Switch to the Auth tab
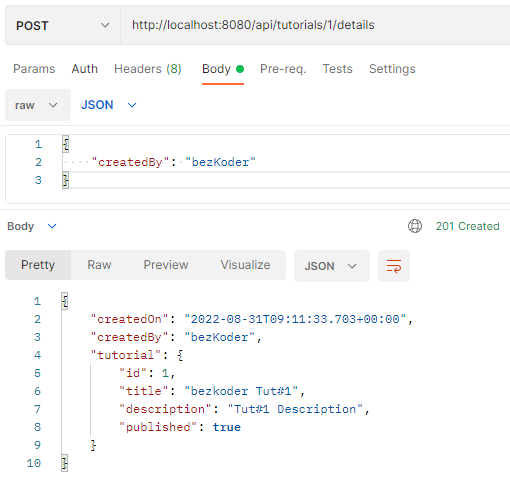The height and width of the screenshot is (480, 510). click(x=85, y=69)
